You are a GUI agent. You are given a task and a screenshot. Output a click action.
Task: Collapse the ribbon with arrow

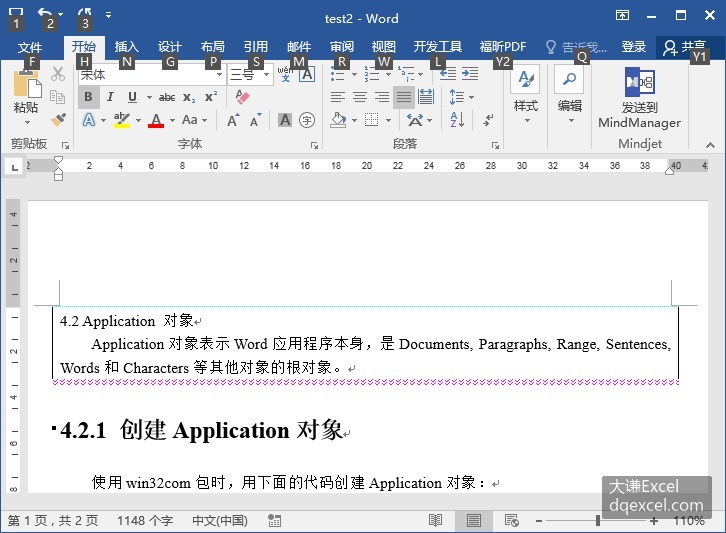710,145
